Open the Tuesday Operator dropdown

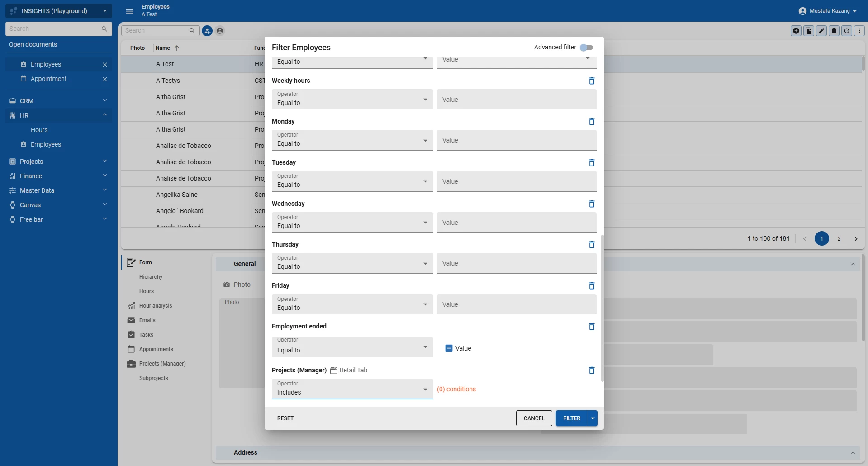[x=352, y=181]
